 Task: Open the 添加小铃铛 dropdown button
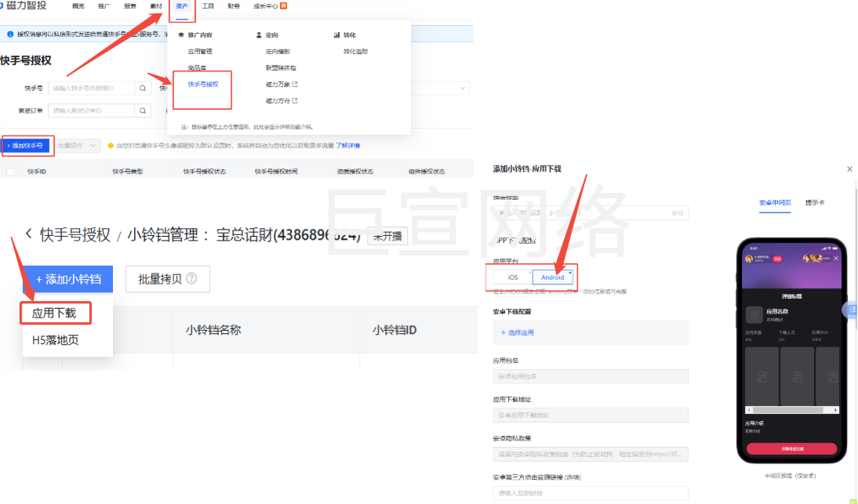coord(68,279)
